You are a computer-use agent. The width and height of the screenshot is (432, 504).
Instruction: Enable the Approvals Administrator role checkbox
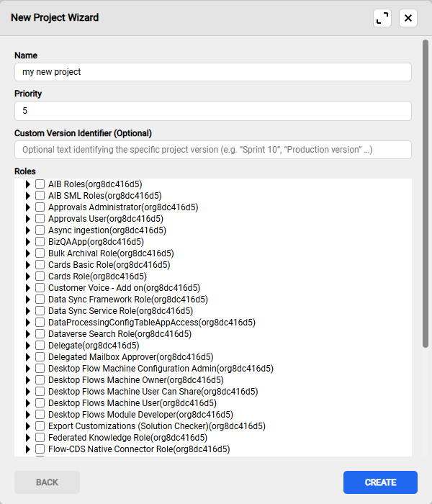40,207
